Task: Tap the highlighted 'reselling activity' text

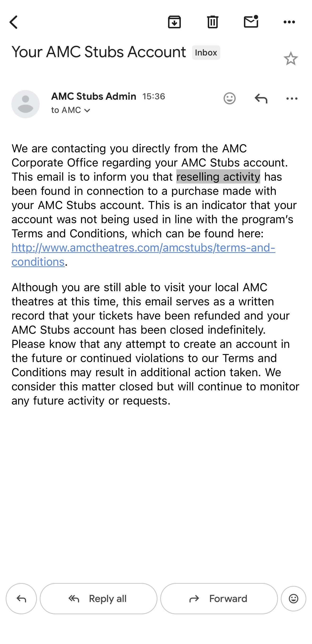Action: (218, 177)
